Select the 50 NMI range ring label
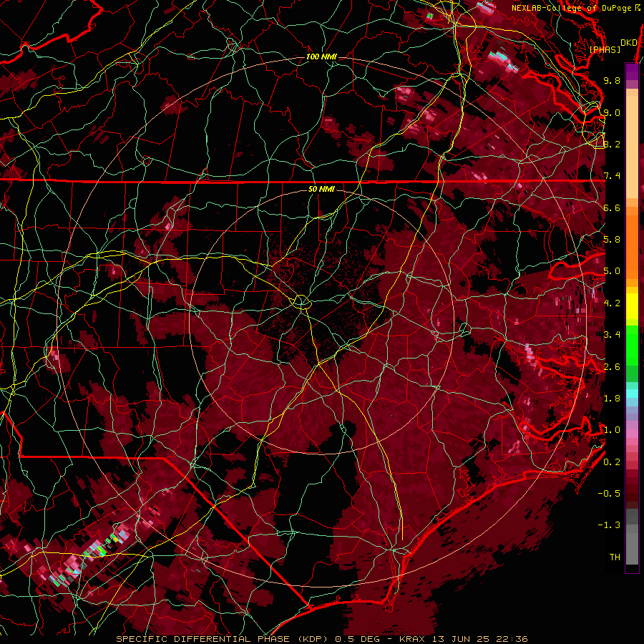 coord(321,189)
